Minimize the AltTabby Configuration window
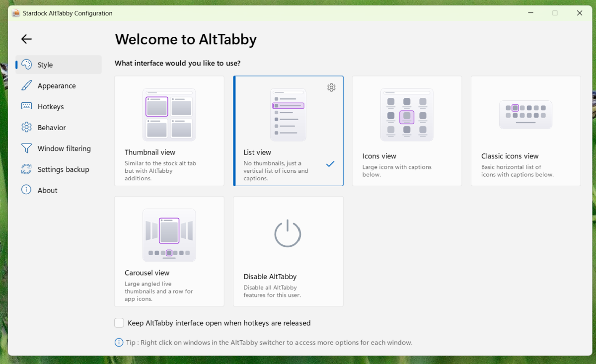 click(x=530, y=13)
